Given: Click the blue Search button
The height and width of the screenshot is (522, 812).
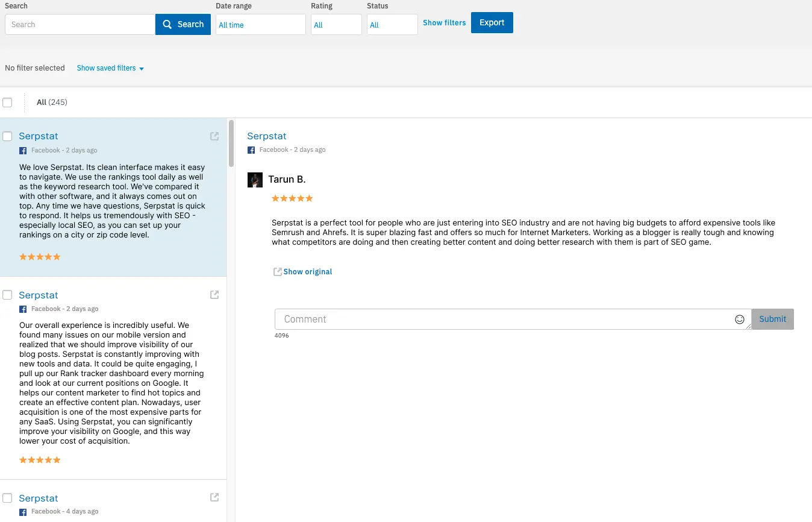Looking at the screenshot, I should 183,24.
